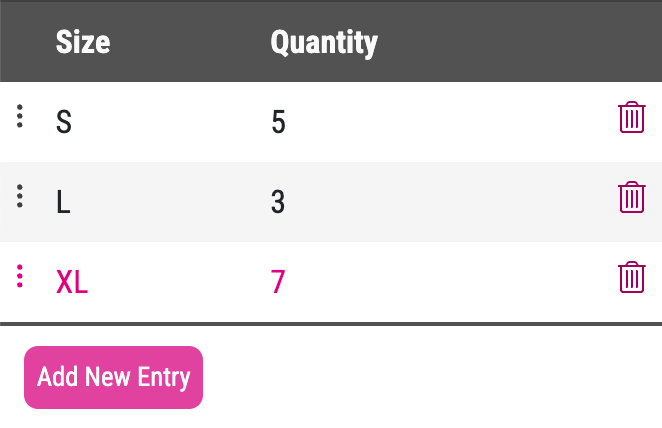This screenshot has height=428, width=662.
Task: Click empty header cell above drag handles
Action: [x=20, y=42]
